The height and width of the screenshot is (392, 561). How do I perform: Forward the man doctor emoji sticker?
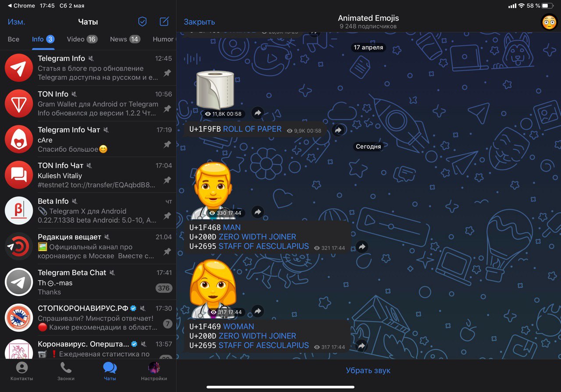(x=258, y=212)
